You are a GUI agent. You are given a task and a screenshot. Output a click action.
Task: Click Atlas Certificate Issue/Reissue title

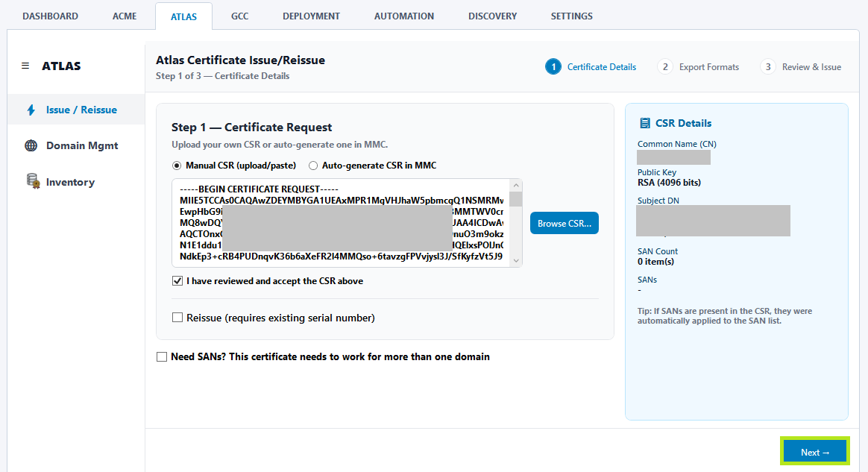pyautogui.click(x=240, y=60)
